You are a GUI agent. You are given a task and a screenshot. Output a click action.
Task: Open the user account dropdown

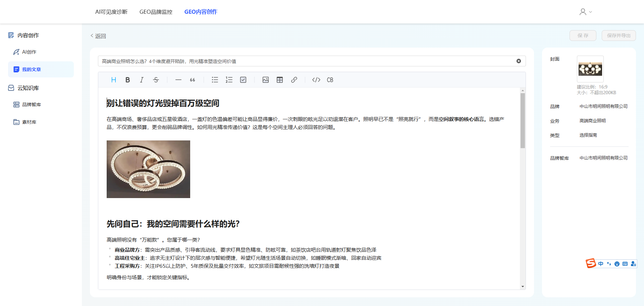pos(586,12)
